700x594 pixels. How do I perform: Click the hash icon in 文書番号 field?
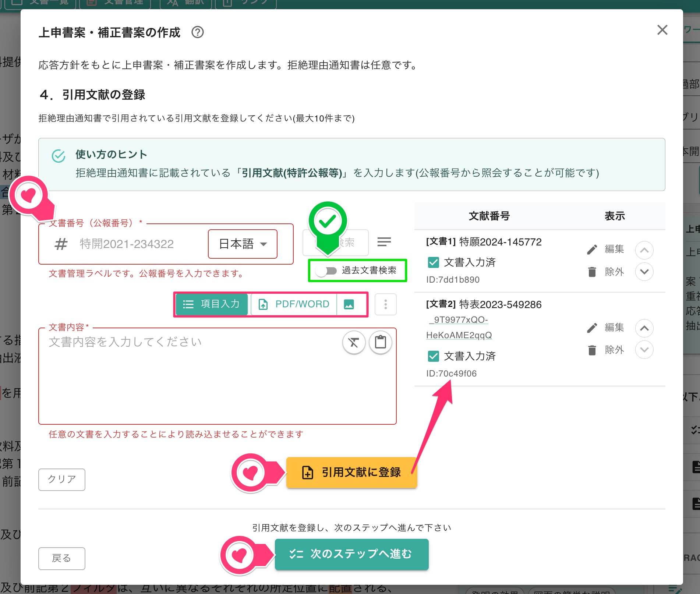pos(61,244)
